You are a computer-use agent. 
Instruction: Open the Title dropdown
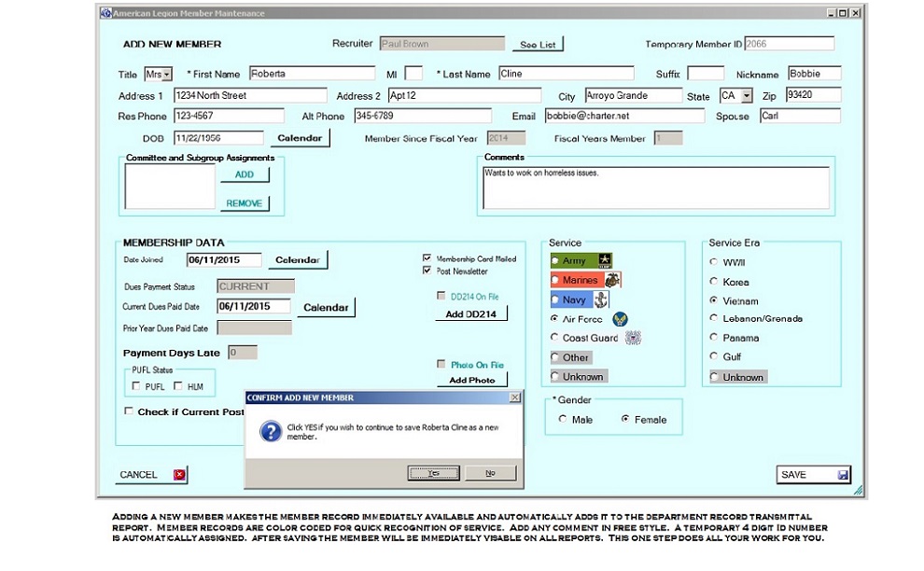coord(167,75)
